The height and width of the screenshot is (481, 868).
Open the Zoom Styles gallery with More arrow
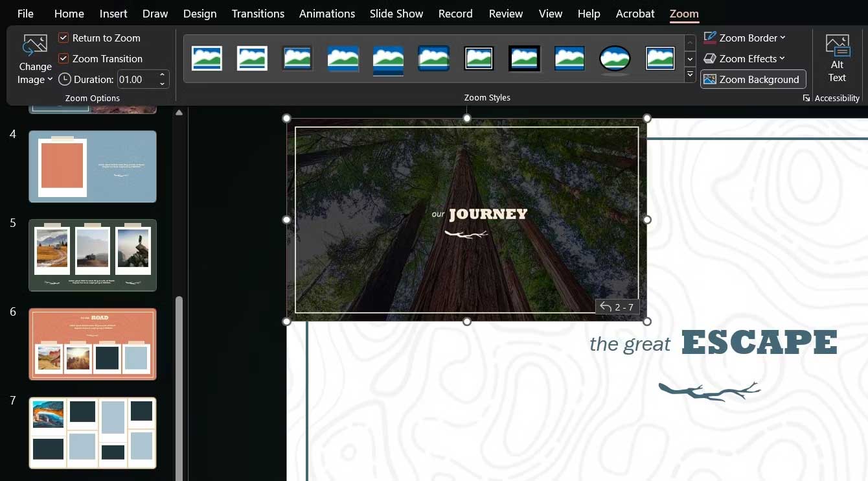coord(690,75)
